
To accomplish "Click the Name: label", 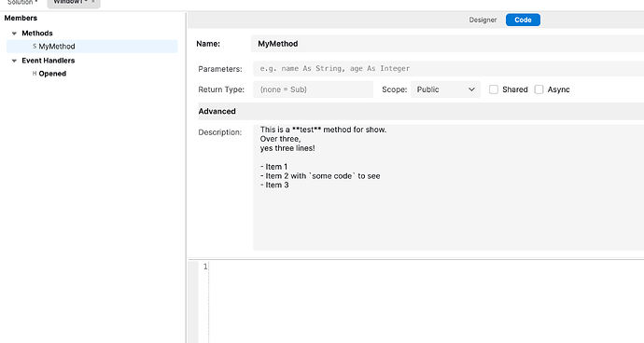I will coord(208,44).
